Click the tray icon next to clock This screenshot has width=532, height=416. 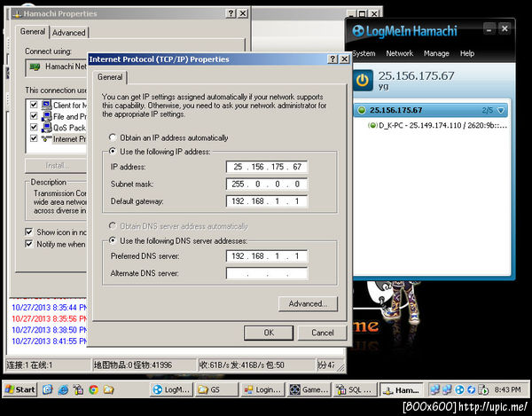pyautogui.click(x=483, y=390)
